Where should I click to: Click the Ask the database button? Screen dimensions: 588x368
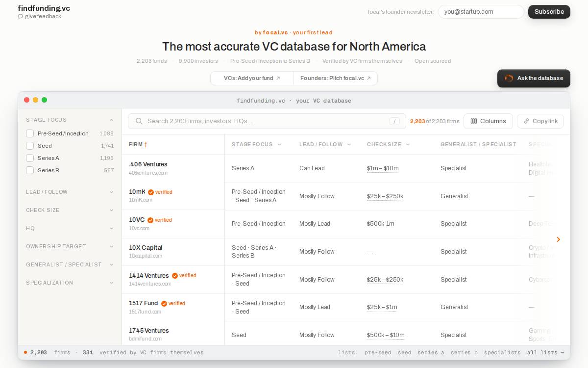coord(534,78)
